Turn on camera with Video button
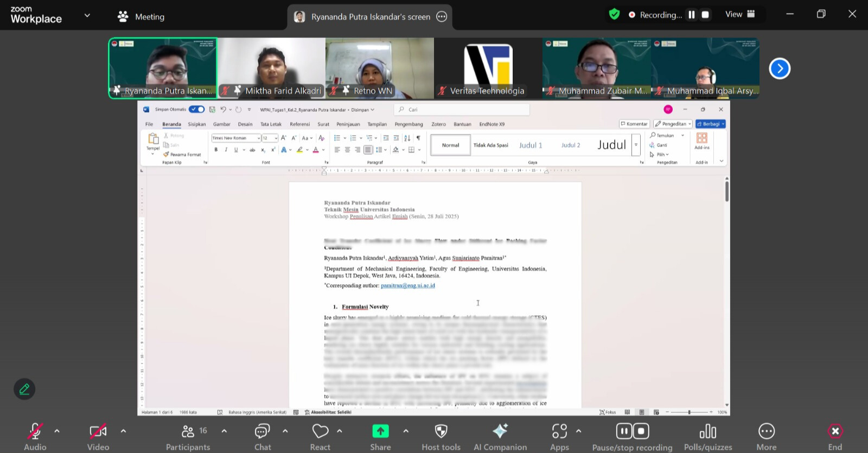868x453 pixels. click(x=98, y=432)
